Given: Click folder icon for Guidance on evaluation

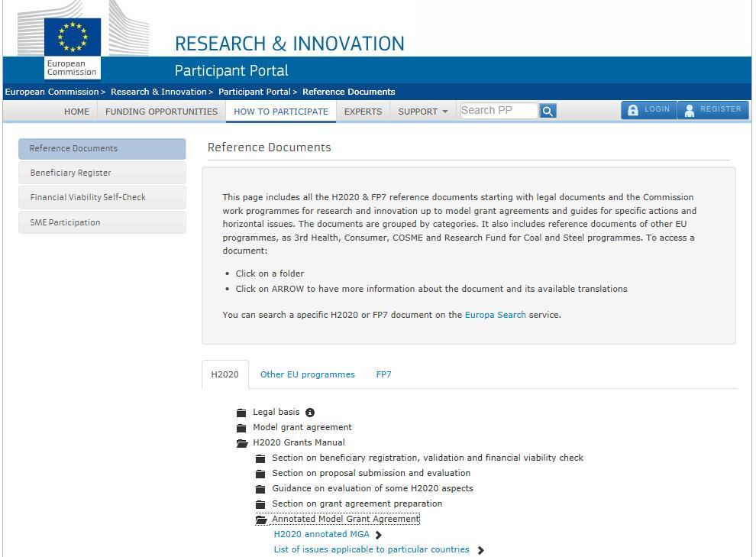Looking at the screenshot, I should (260, 489).
